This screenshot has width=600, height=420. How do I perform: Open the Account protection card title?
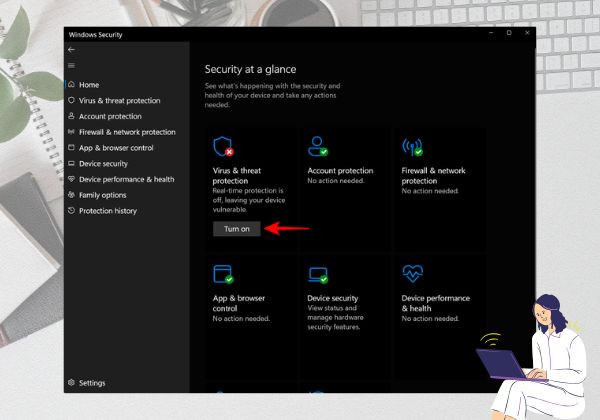[x=340, y=171]
